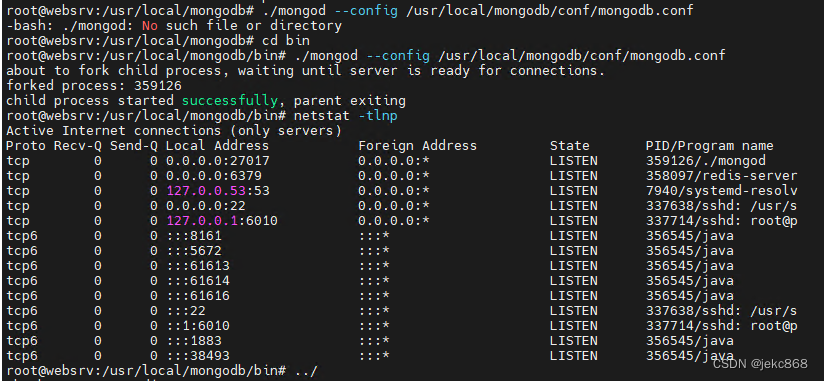Image resolution: width=824 pixels, height=381 pixels.
Task: Click program name 7940/systemd-resolv
Action: coord(722,191)
